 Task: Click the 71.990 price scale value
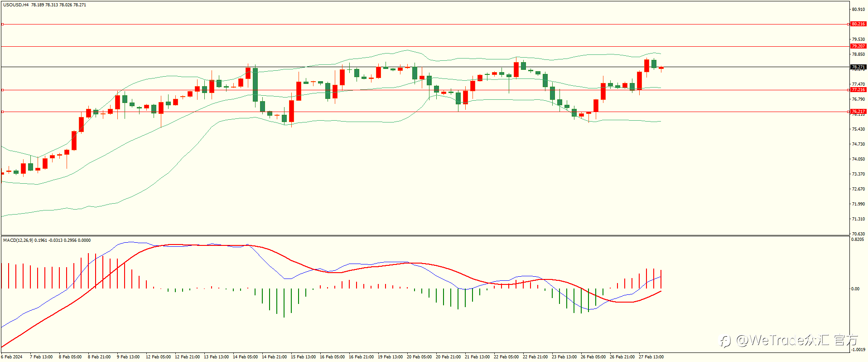coord(858,204)
